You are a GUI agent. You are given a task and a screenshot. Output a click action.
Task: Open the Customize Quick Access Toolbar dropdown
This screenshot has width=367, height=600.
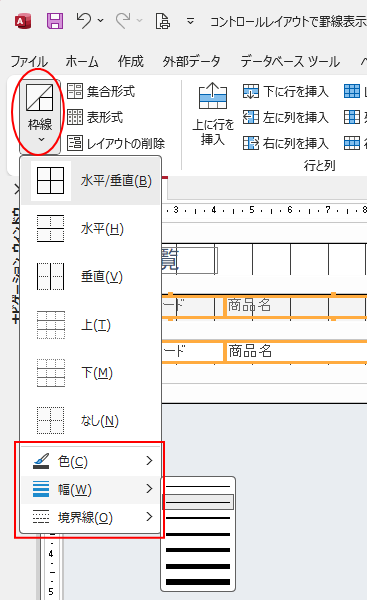click(x=190, y=21)
